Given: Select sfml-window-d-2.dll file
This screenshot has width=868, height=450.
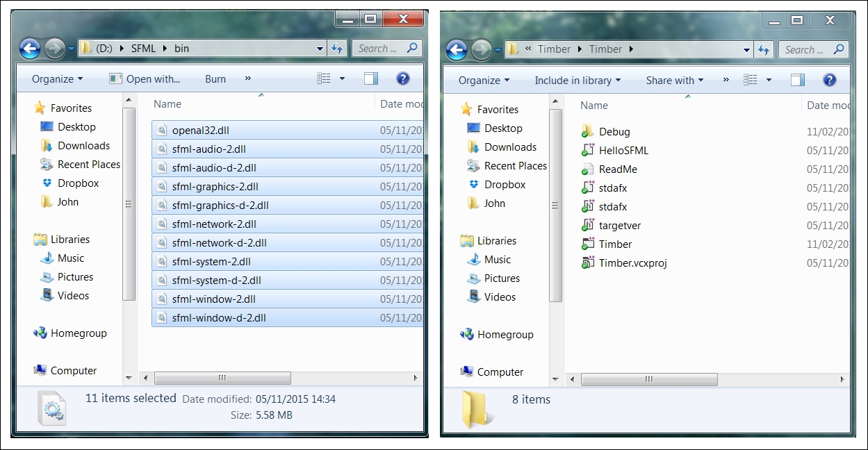Looking at the screenshot, I should (x=287, y=317).
